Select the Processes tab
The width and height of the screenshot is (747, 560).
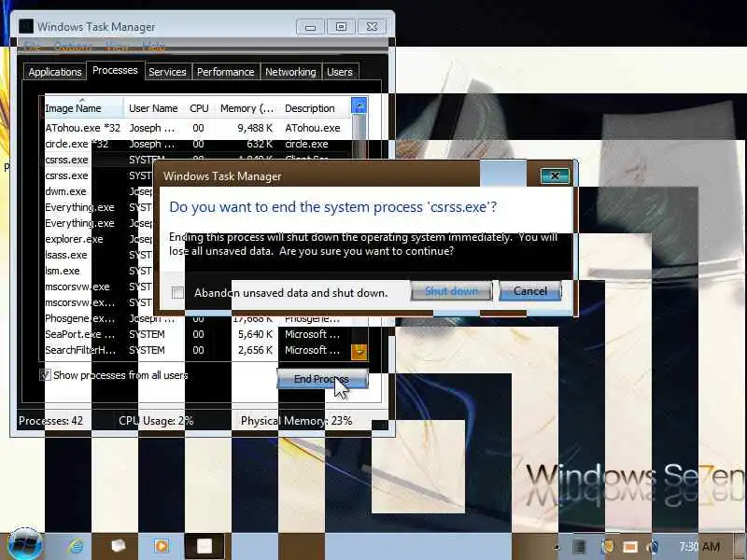click(115, 71)
